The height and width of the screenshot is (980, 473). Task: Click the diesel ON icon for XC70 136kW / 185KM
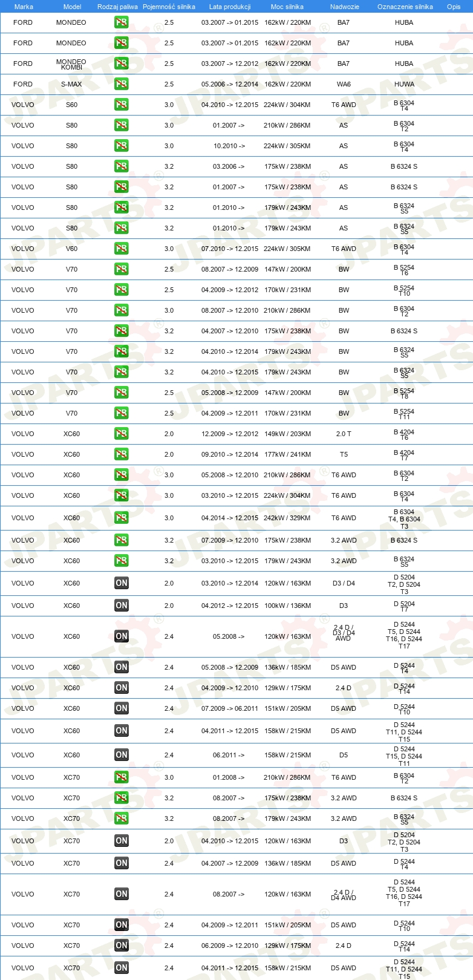point(122,863)
